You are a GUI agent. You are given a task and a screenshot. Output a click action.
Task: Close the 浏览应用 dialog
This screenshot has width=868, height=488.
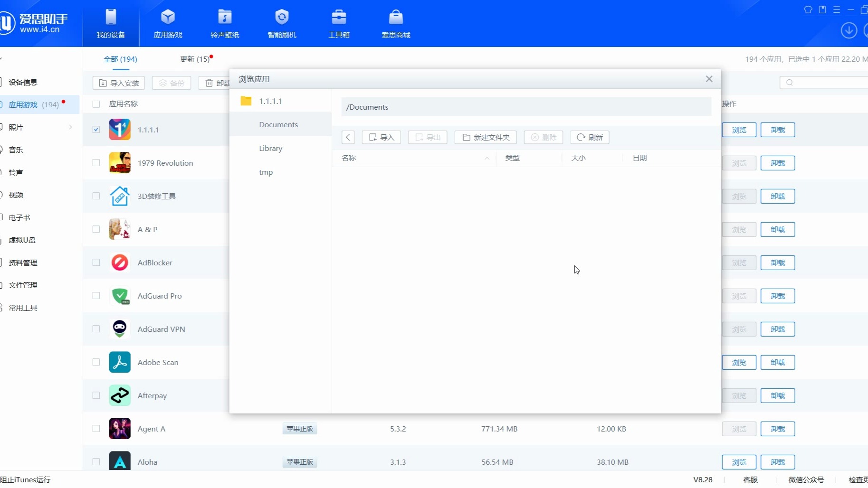(x=709, y=79)
